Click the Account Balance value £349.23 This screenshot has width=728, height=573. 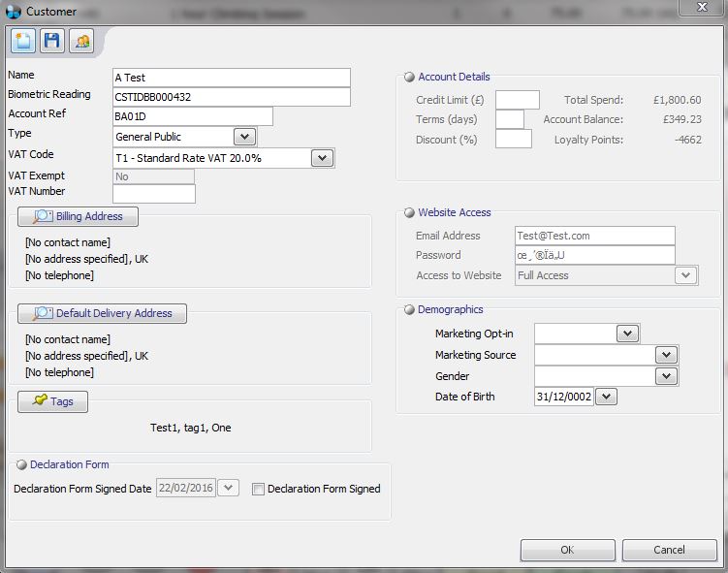coord(682,119)
